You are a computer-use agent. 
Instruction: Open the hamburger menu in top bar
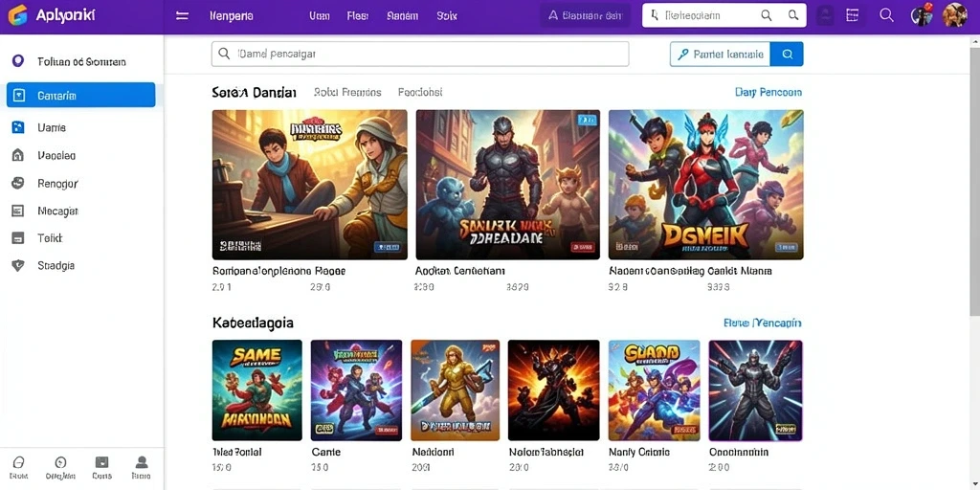tap(182, 15)
